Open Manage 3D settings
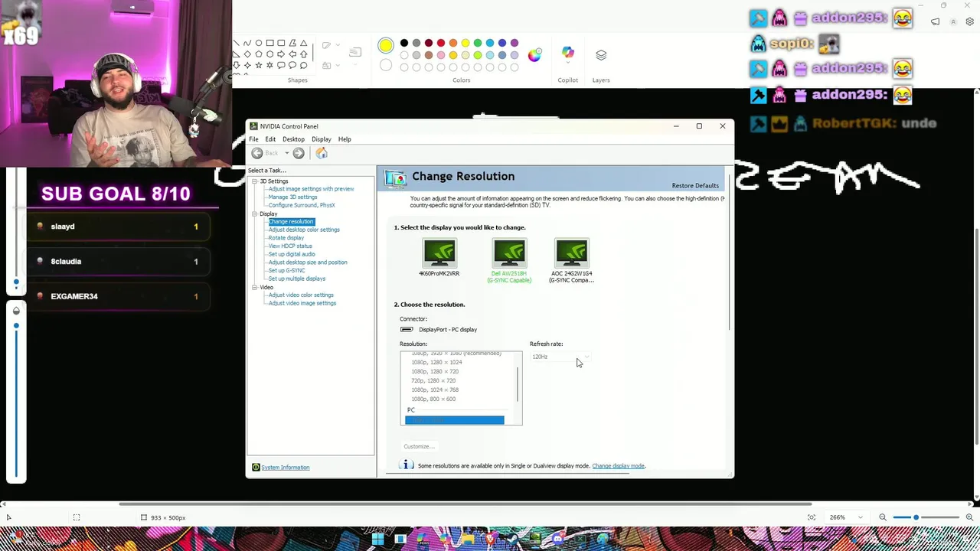The width and height of the screenshot is (980, 551). pyautogui.click(x=292, y=197)
